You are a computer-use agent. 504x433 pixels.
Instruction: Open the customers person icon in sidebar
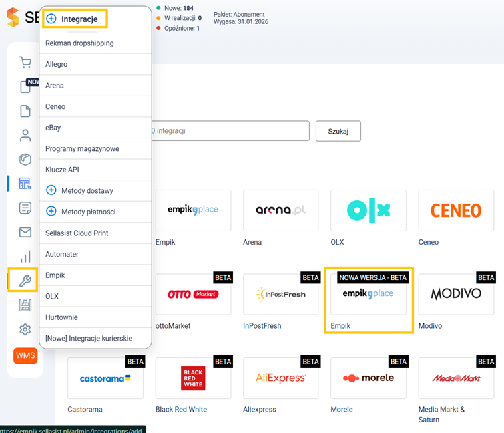click(25, 135)
